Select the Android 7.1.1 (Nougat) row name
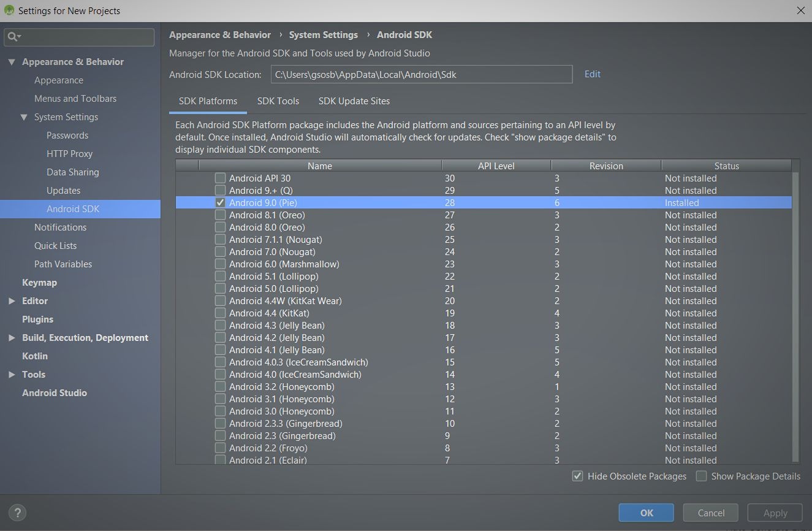 [276, 239]
